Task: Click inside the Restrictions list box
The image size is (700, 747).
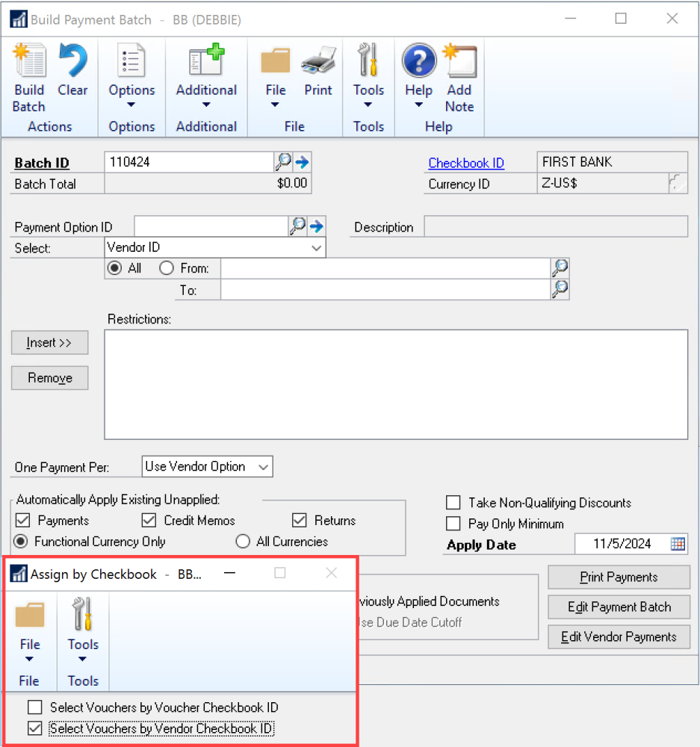Action: click(396, 385)
